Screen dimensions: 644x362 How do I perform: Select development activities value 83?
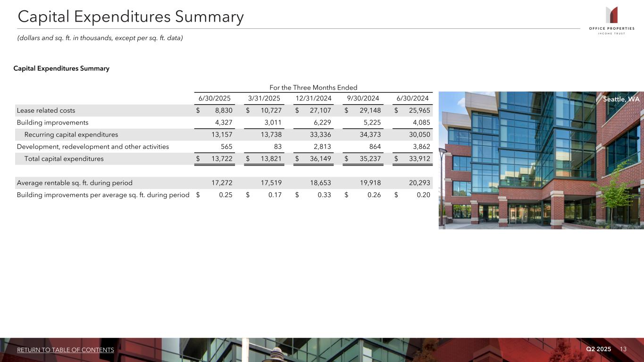(x=277, y=147)
